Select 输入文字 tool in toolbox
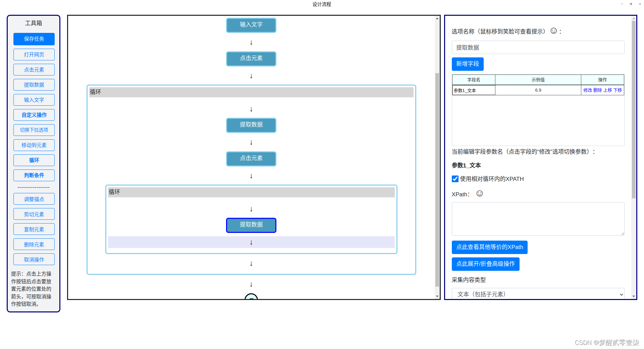This screenshot has height=349, width=644. click(34, 100)
